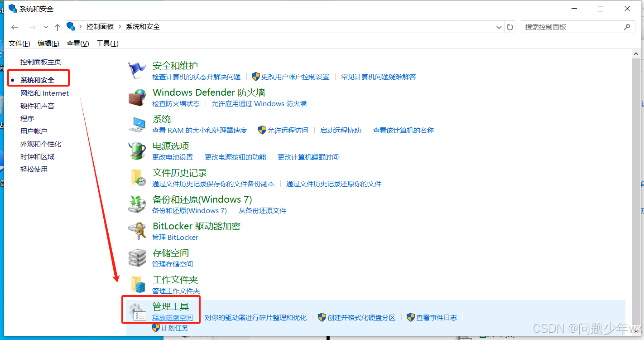Open 启动远程协助 link
644x340 pixels.
(341, 131)
